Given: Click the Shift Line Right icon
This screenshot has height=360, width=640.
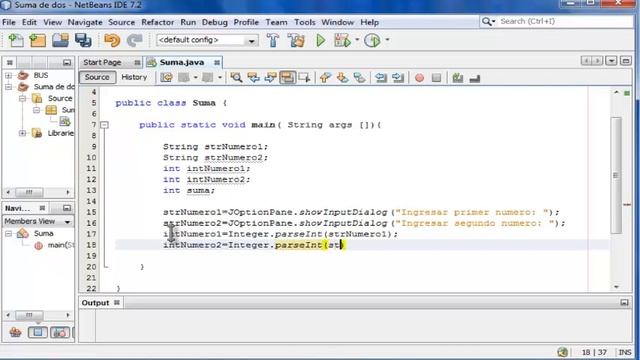Looking at the screenshot, I should (398, 77).
